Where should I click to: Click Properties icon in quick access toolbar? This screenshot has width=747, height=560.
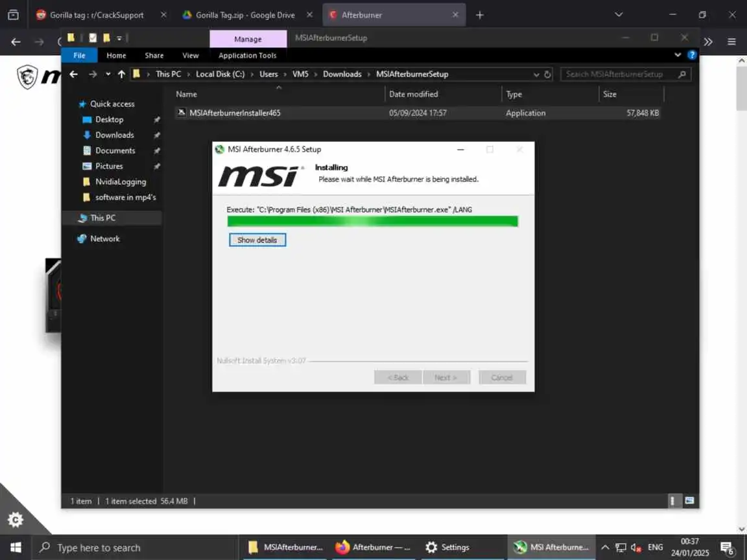pos(93,38)
